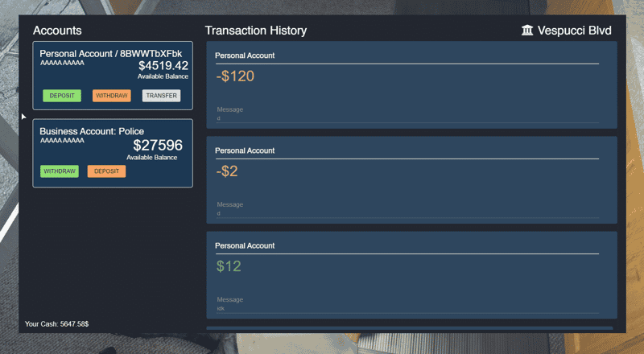Click Available Balance under $27596
The height and width of the screenshot is (354, 644).
coord(152,157)
